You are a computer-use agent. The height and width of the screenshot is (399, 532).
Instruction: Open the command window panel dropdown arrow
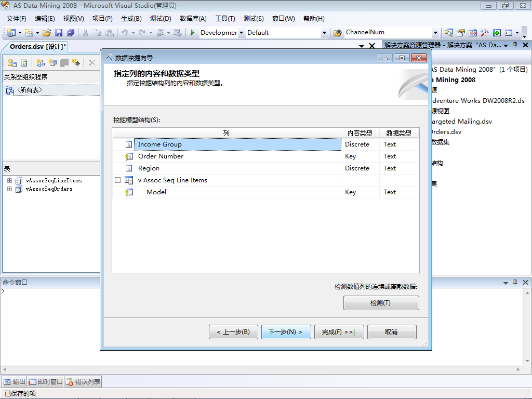coord(506,283)
